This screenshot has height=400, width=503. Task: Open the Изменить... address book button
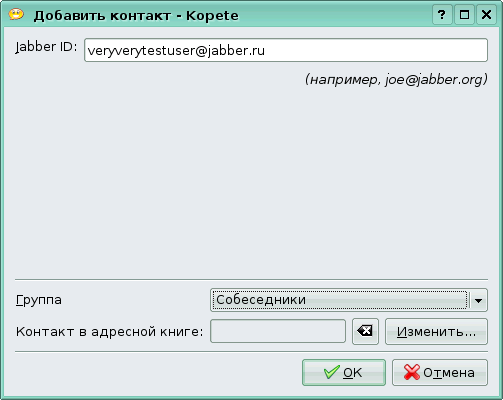pyautogui.click(x=436, y=331)
